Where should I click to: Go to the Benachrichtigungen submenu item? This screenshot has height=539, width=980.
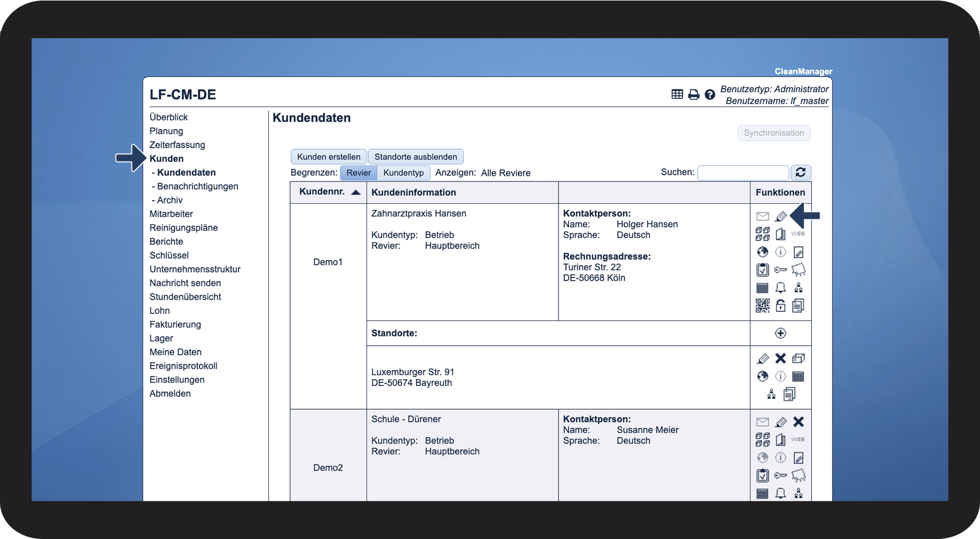tap(197, 187)
